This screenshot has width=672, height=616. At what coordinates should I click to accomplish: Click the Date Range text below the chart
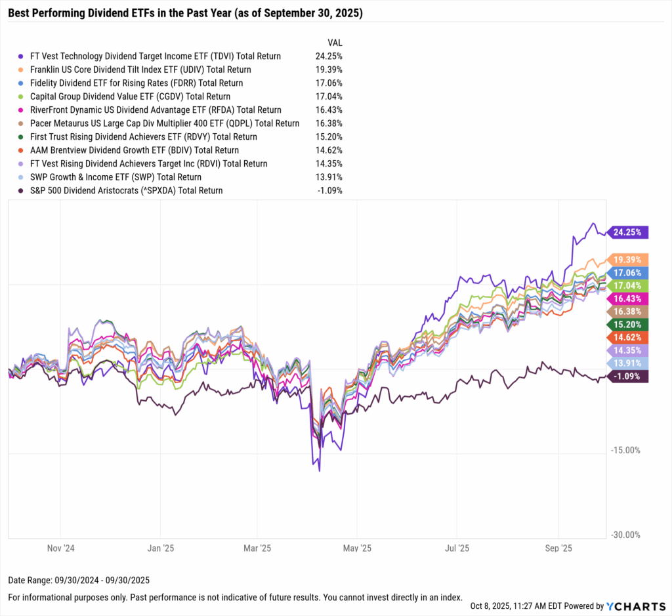tap(79, 580)
